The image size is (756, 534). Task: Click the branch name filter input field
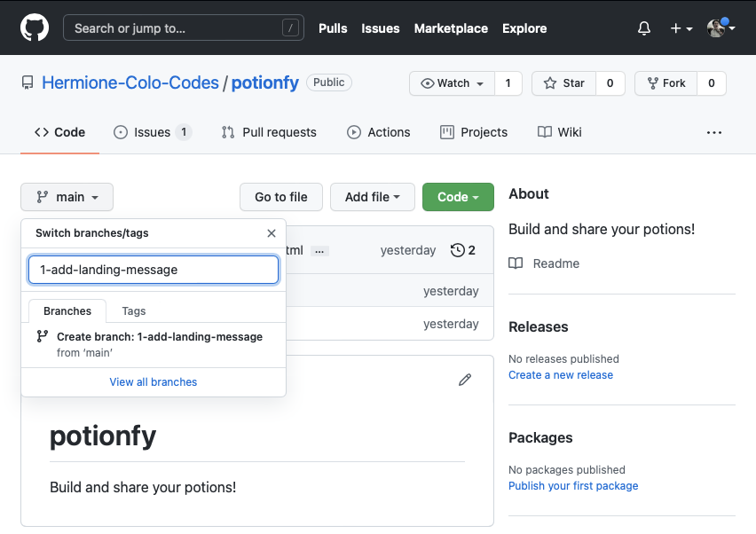[x=154, y=270]
